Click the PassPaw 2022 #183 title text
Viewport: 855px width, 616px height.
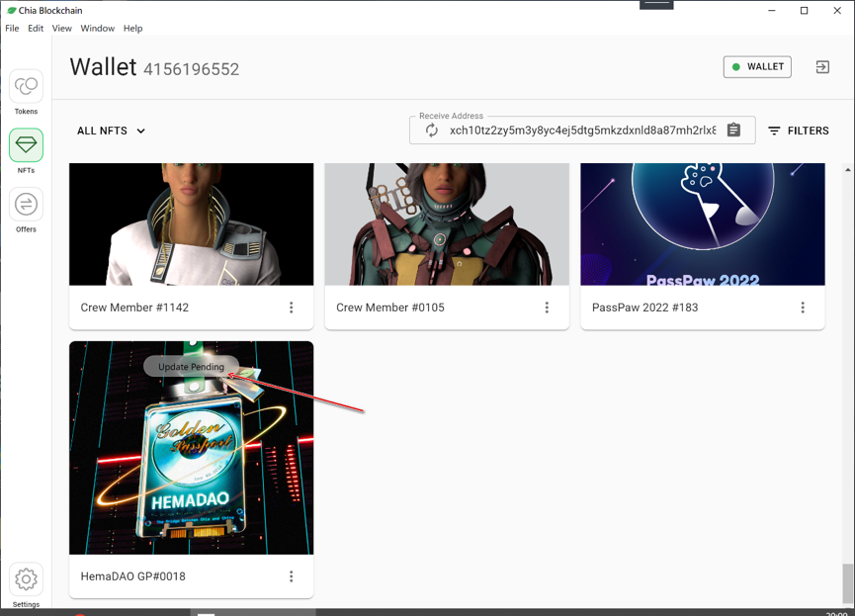pyautogui.click(x=645, y=308)
